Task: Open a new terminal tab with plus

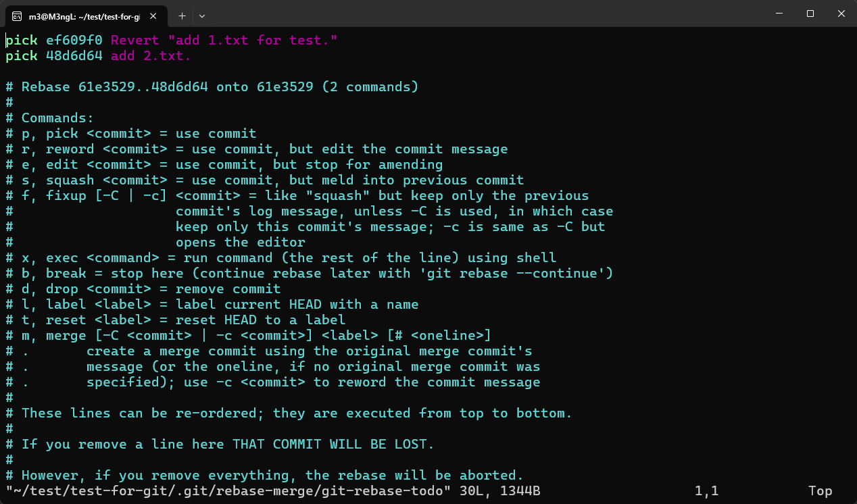Action: coord(182,15)
